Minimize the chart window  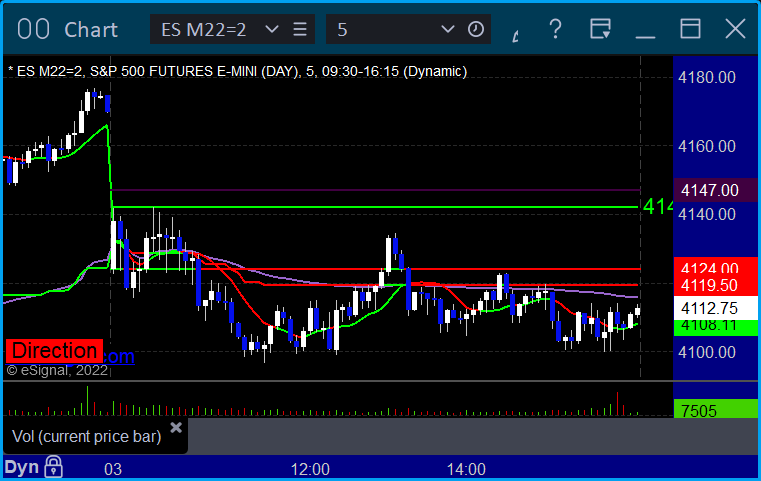(x=645, y=36)
